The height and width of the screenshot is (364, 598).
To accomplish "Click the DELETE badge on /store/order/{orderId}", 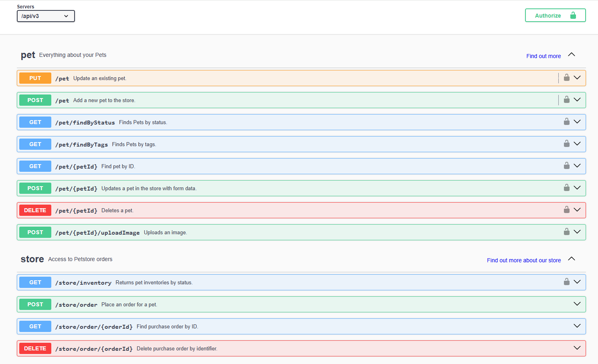I will pyautogui.click(x=35, y=348).
